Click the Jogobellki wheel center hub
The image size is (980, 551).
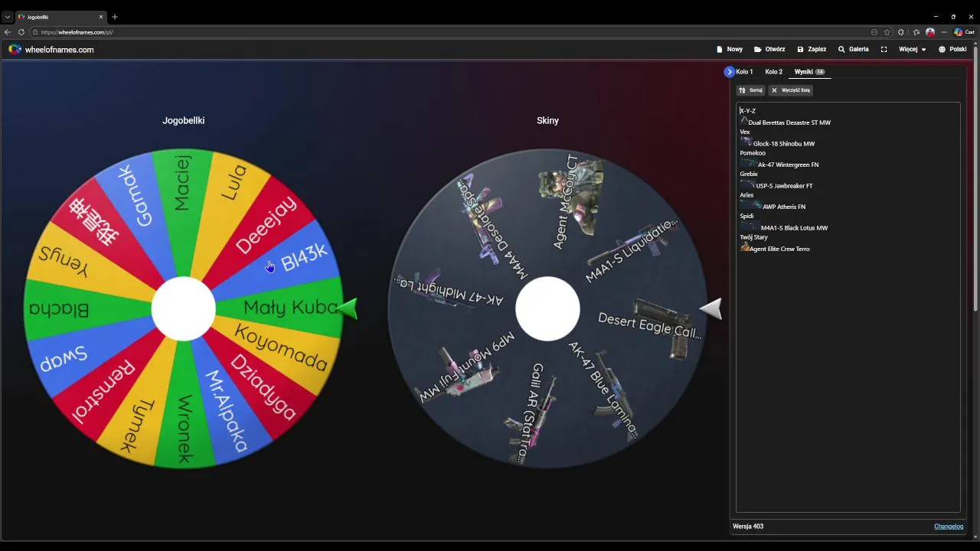click(184, 308)
